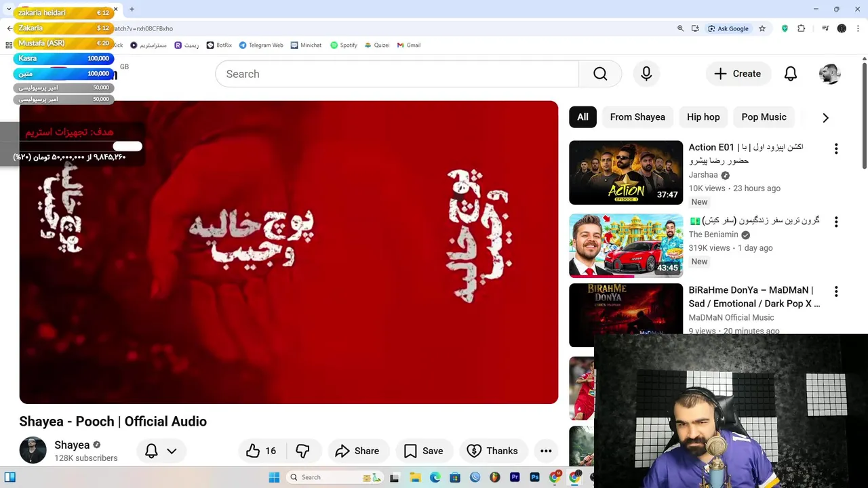
Task: Open Microsoft Edge from taskbar
Action: click(435, 477)
